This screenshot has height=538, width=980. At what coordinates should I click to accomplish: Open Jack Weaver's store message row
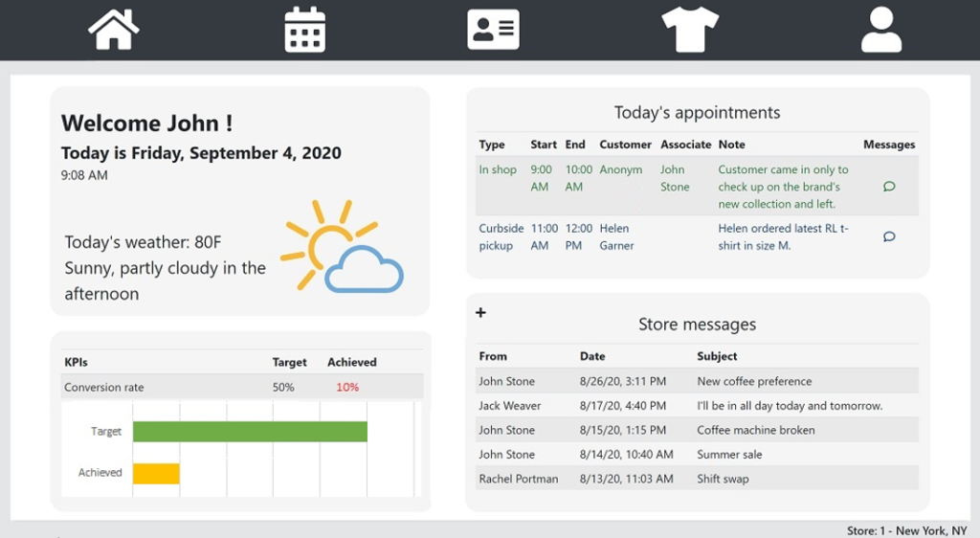tap(697, 406)
